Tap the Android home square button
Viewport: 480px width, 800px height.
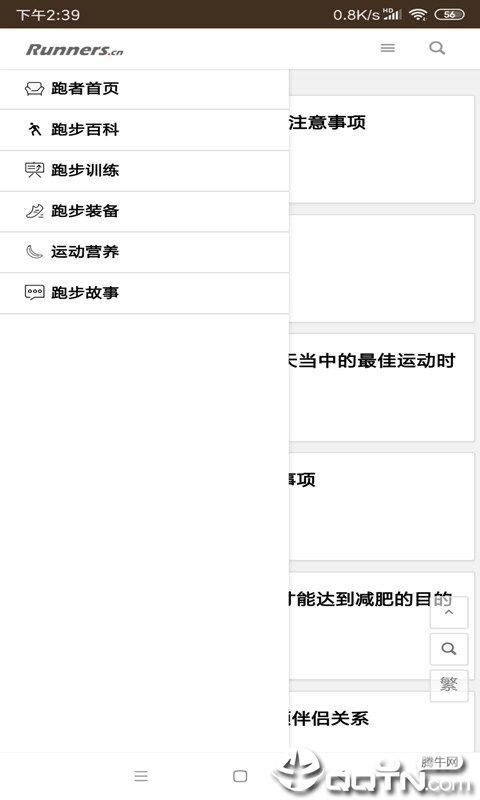coord(240,776)
